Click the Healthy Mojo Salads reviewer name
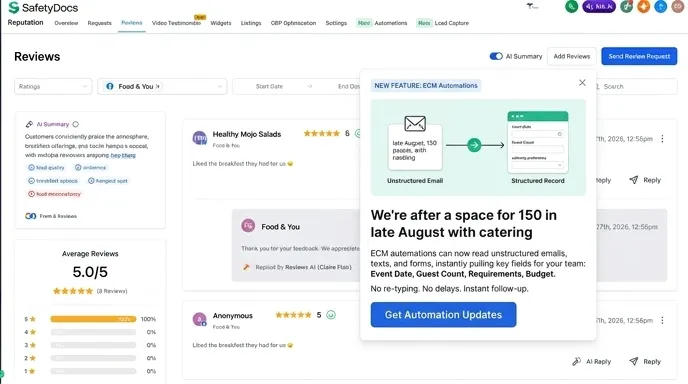Screen dimensions: 688x384 247,134
